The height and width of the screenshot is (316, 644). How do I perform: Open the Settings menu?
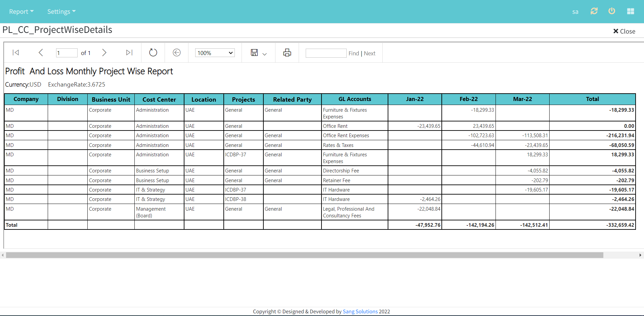(x=61, y=12)
